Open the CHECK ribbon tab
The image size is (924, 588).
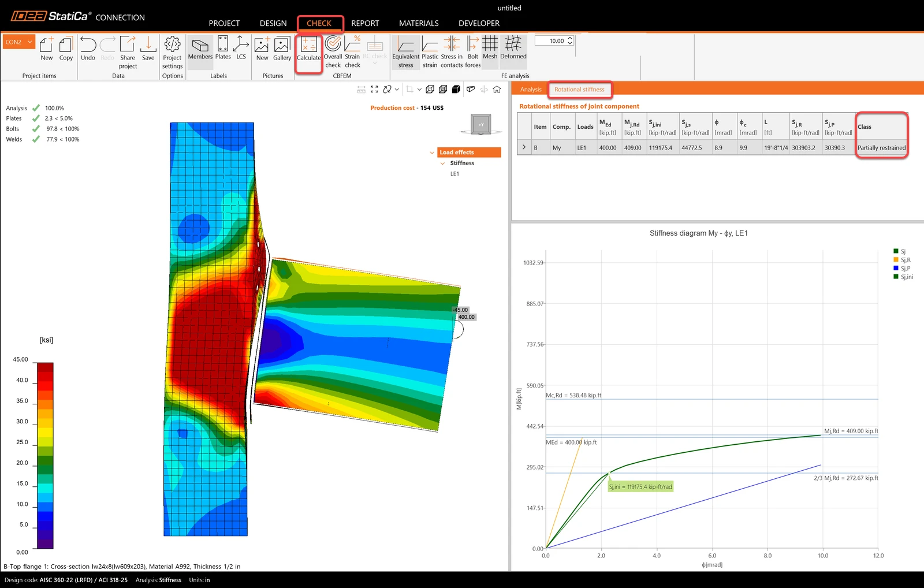[319, 23]
